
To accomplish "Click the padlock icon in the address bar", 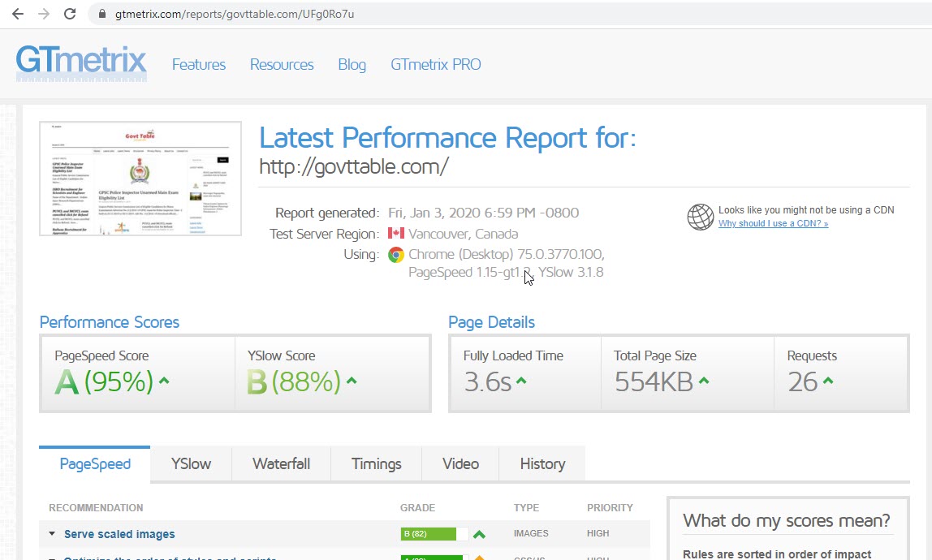I will click(101, 13).
